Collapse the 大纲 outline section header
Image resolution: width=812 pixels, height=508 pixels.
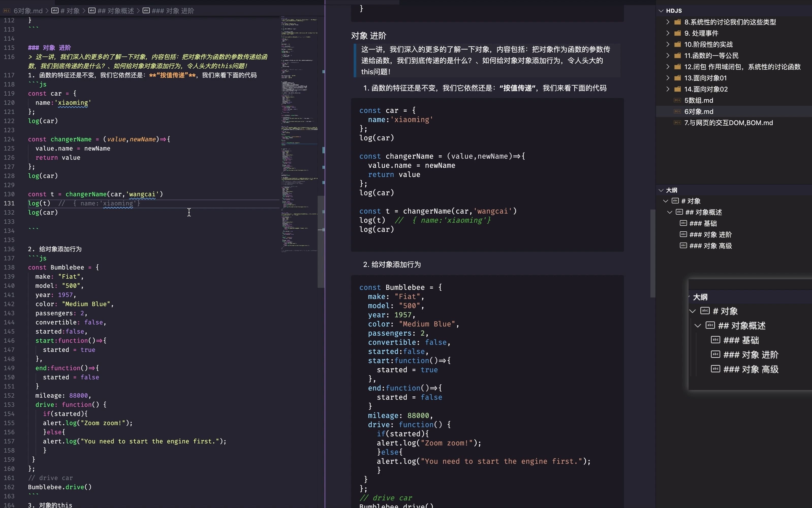(x=661, y=190)
